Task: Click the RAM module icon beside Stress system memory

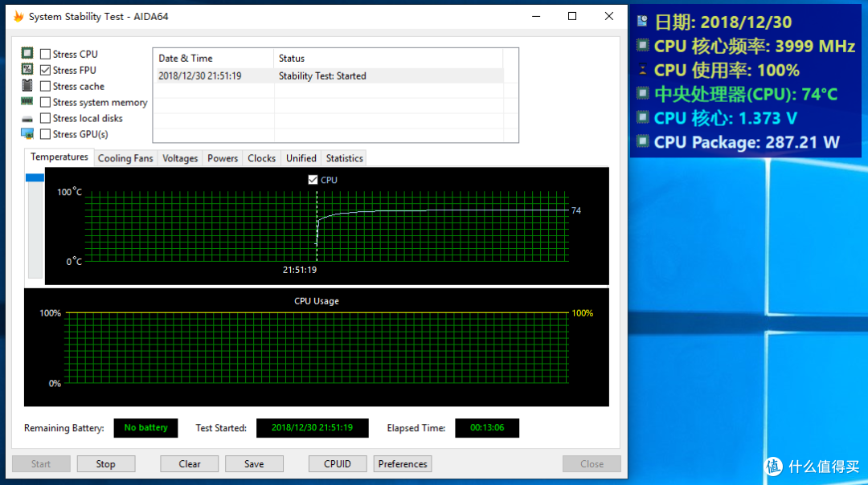Action: [27, 101]
